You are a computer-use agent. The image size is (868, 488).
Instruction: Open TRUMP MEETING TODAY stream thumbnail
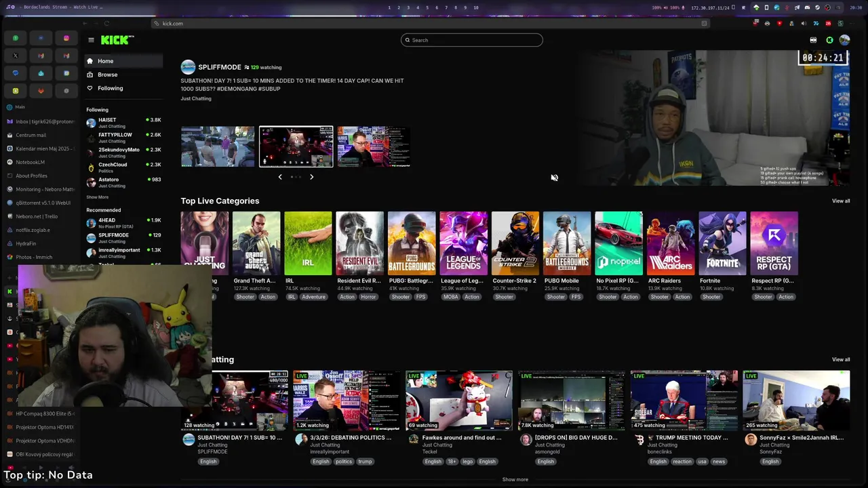684,400
